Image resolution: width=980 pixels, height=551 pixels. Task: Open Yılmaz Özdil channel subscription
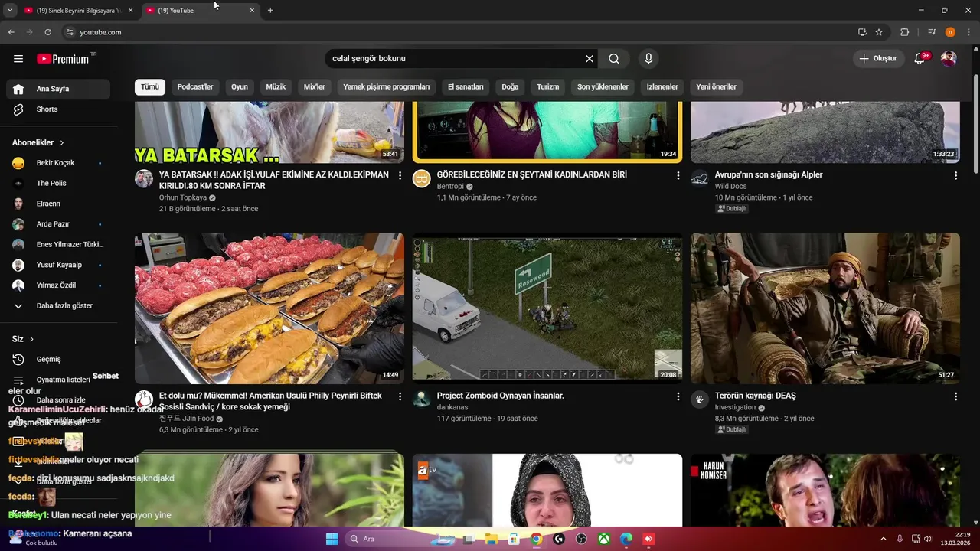(x=58, y=285)
